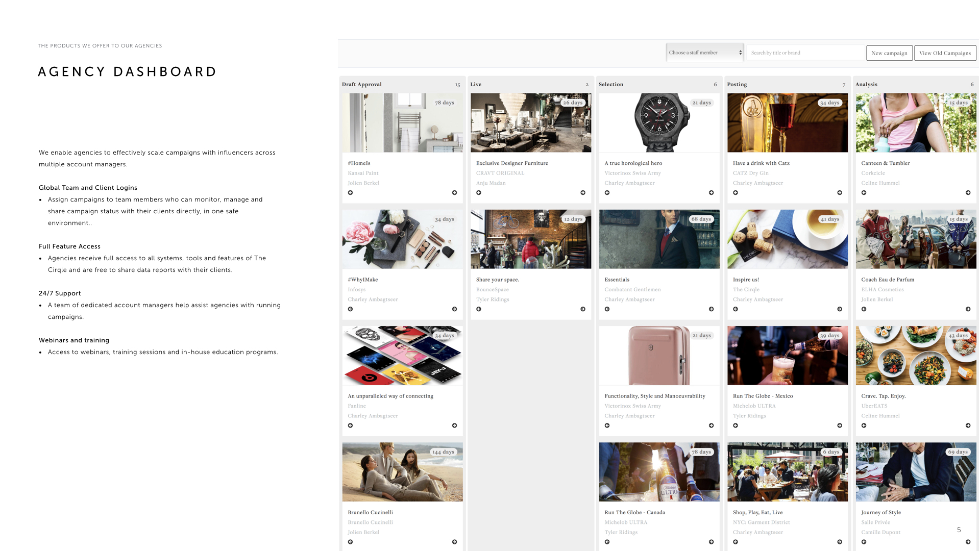Click left arrow on Shop, Play, Eat, Live card

[736, 542]
